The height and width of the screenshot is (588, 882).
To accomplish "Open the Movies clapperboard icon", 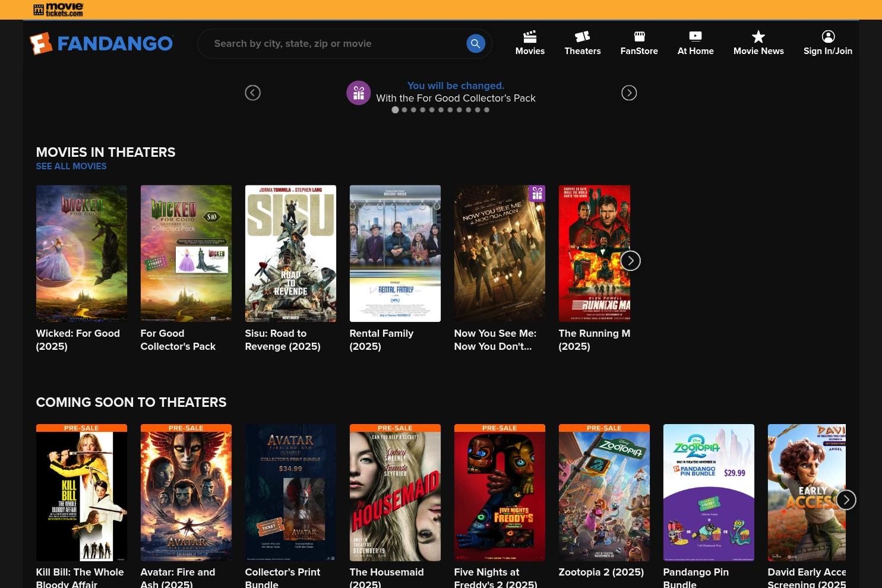I will click(530, 37).
